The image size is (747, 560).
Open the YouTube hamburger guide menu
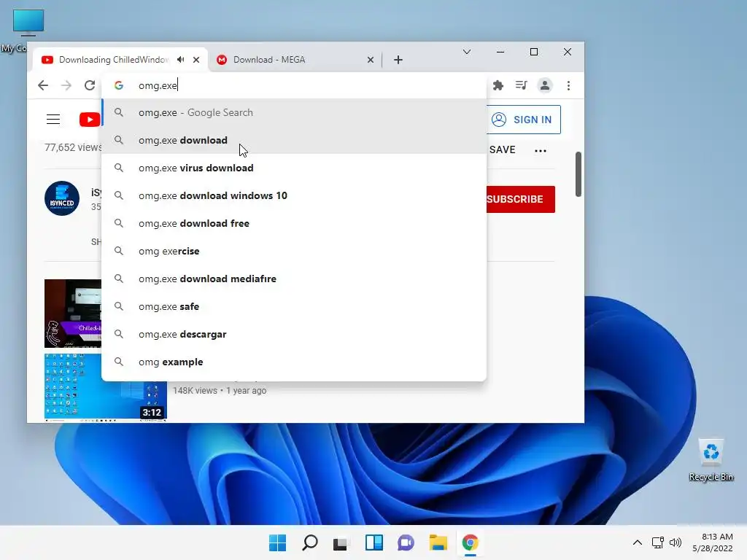point(53,120)
